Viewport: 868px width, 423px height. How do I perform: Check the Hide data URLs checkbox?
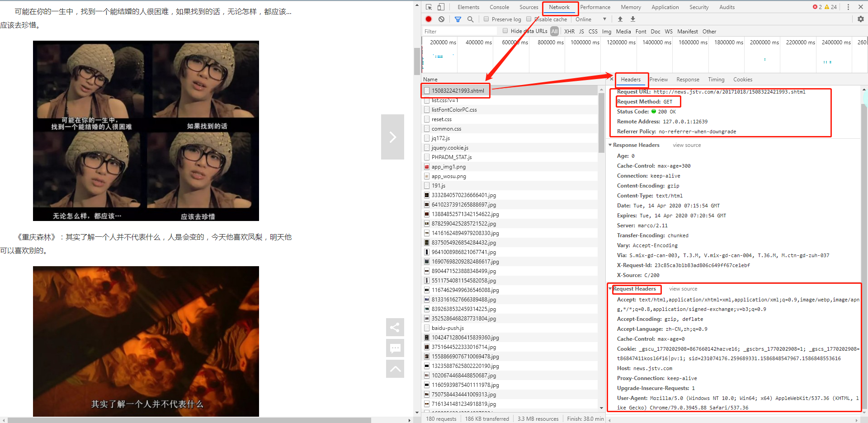505,31
